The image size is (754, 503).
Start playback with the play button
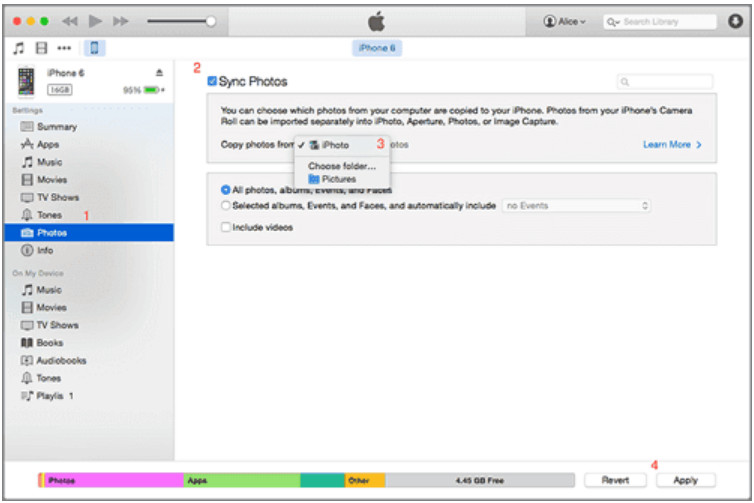(x=95, y=21)
